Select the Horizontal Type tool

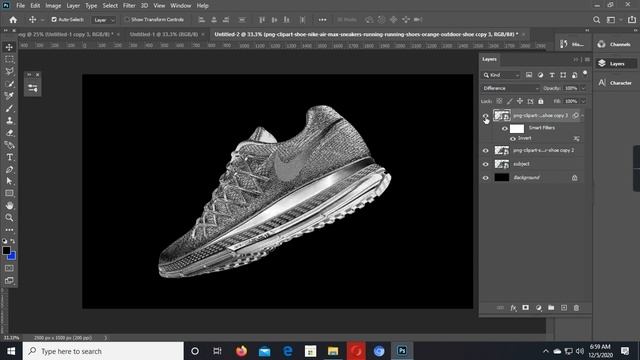tap(9, 157)
